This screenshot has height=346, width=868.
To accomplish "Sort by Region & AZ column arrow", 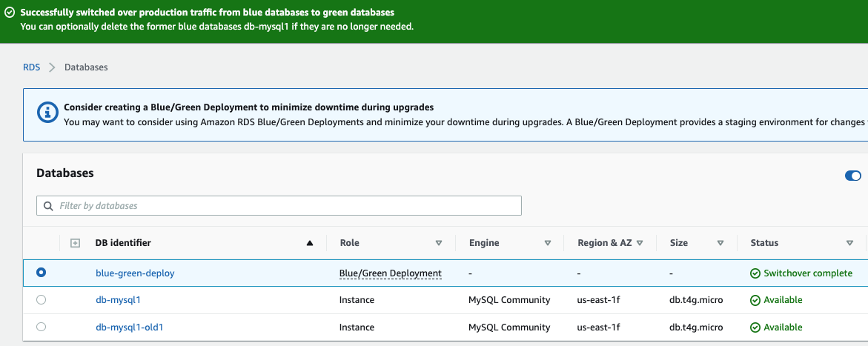I will (639, 243).
